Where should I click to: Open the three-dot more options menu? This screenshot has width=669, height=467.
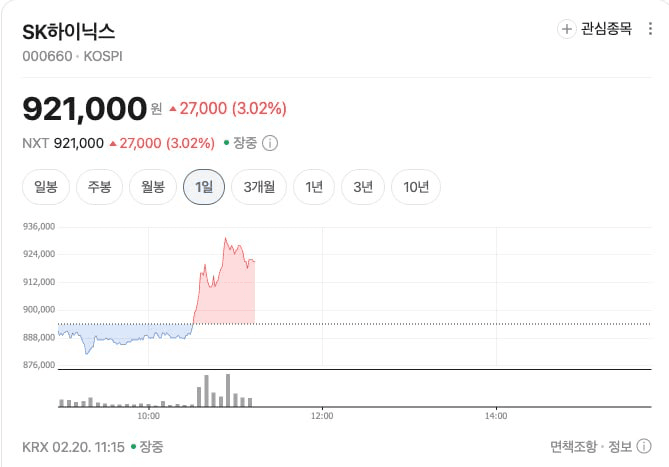click(x=650, y=29)
